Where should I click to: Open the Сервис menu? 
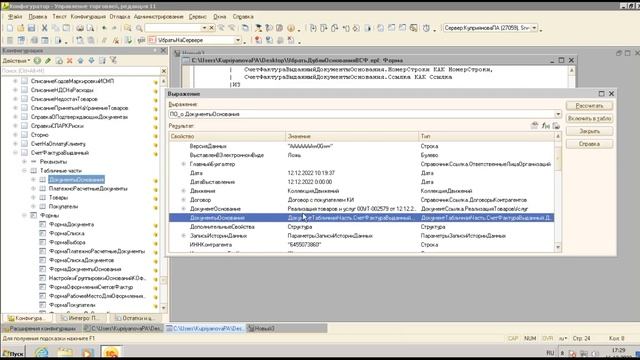tap(198, 17)
